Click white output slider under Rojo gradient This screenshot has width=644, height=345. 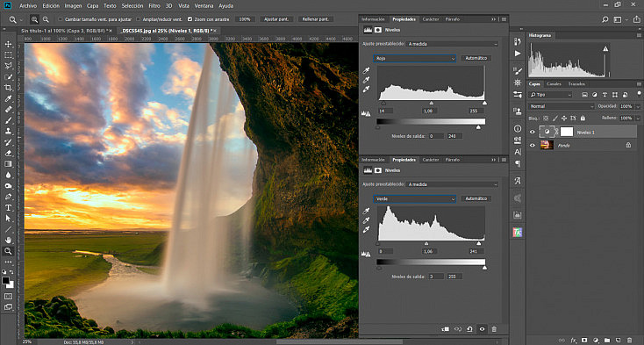point(478,127)
